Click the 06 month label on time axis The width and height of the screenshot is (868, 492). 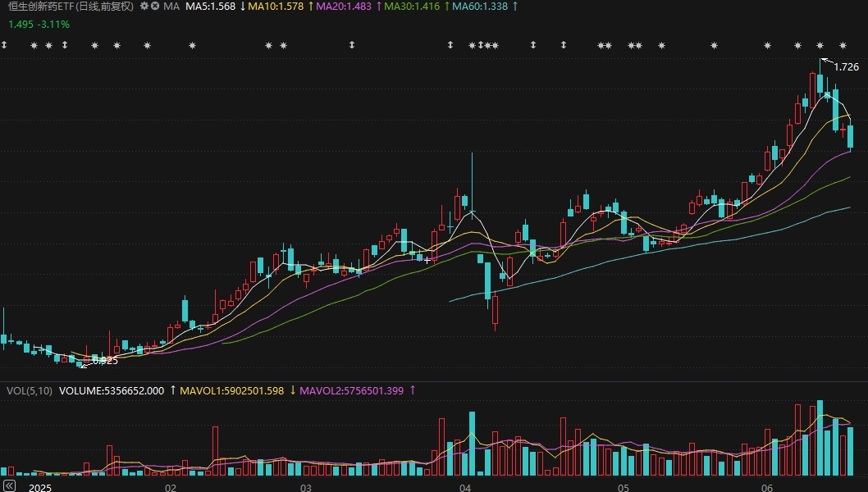[767, 488]
